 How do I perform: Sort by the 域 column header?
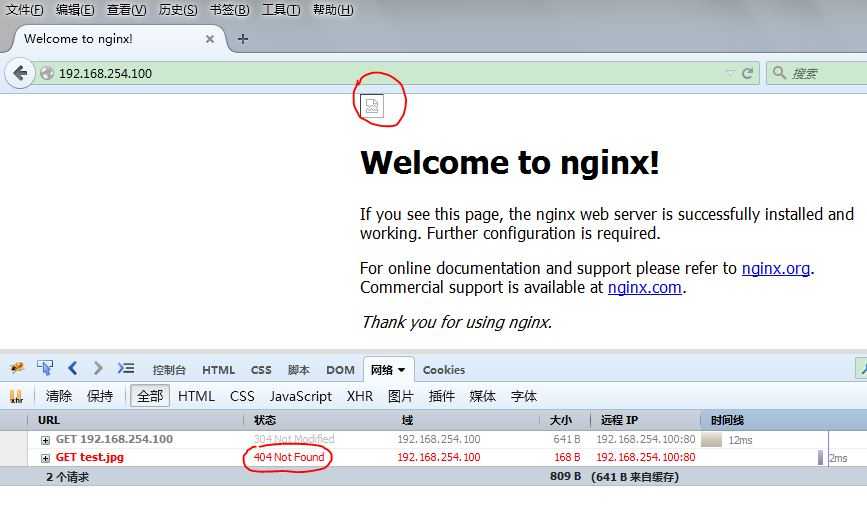(x=468, y=420)
